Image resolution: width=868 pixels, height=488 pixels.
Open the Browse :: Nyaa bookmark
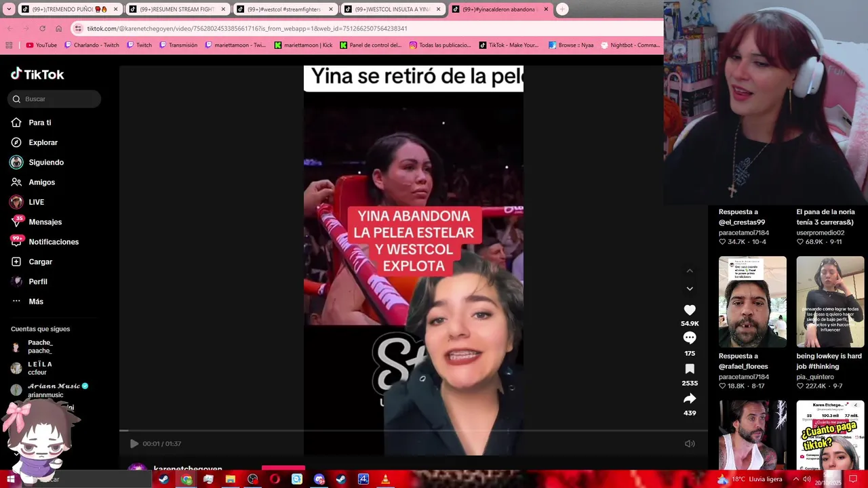(x=571, y=45)
